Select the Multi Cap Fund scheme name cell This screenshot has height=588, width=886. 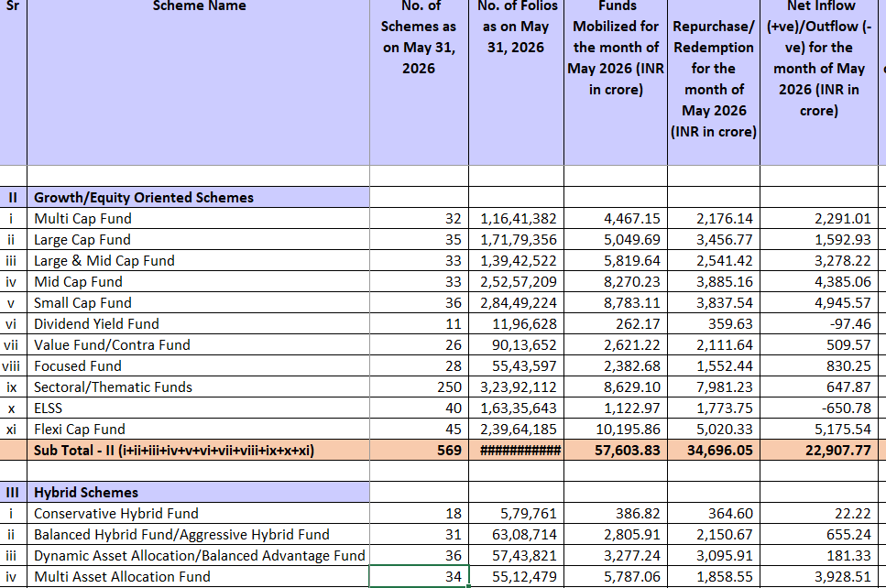(x=198, y=219)
